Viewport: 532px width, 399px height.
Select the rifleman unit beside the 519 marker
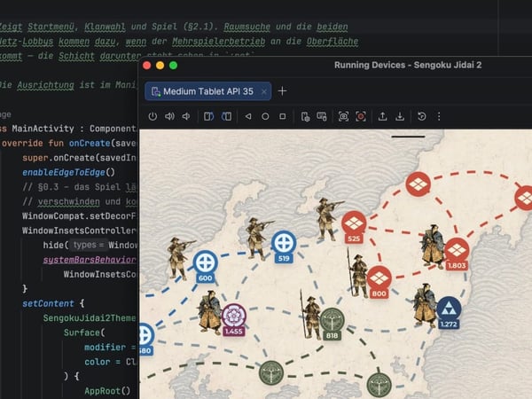coord(258,239)
